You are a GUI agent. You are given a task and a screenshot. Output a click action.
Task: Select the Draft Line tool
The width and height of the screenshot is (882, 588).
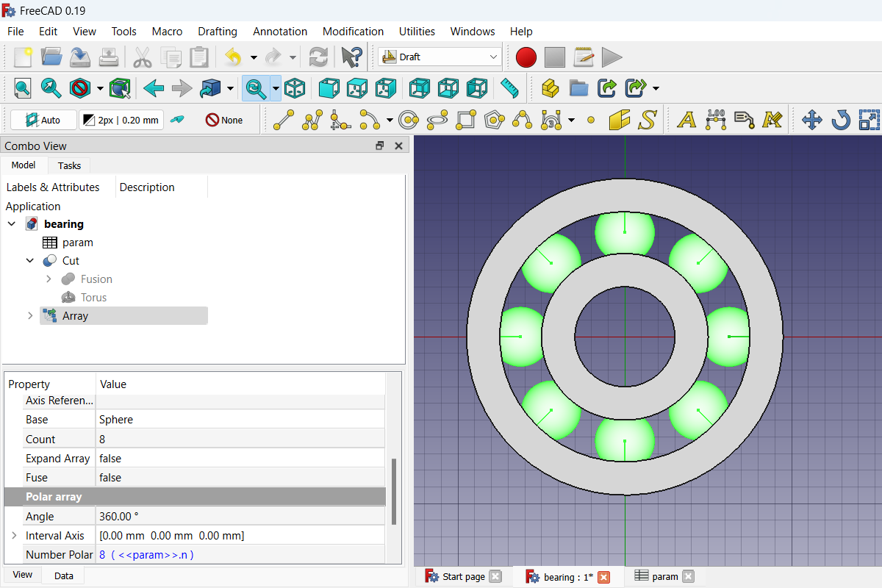[284, 120]
